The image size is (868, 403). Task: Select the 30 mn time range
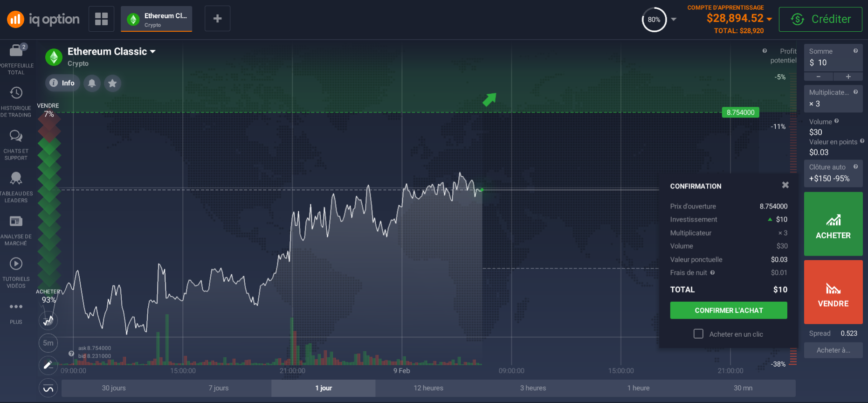coord(743,388)
